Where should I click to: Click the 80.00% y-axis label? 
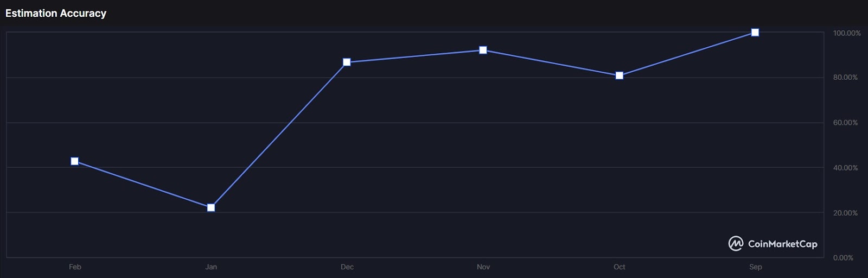click(845, 78)
